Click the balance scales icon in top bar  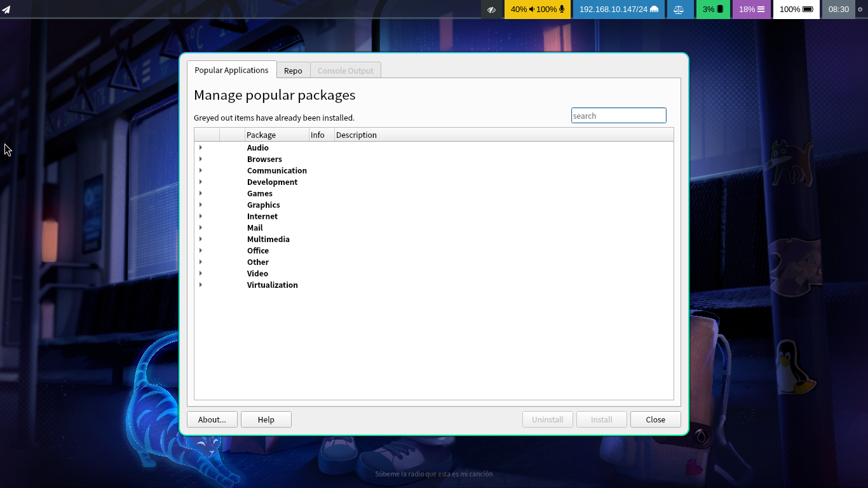point(679,10)
